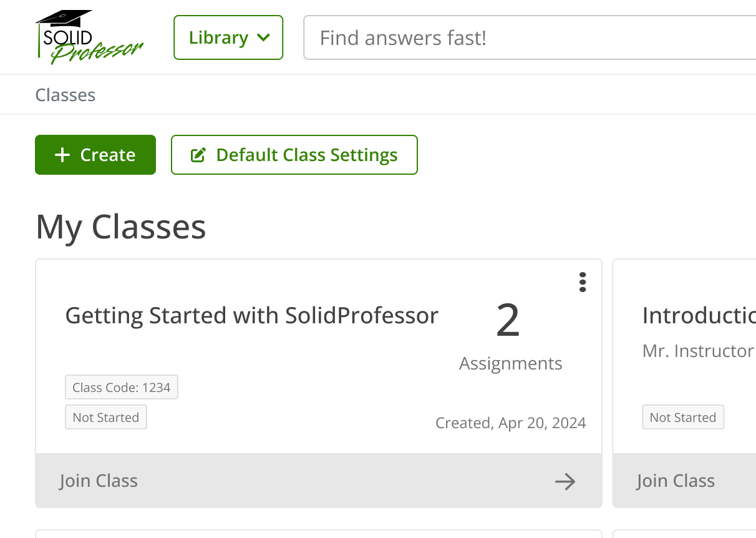This screenshot has height=538, width=756.
Task: Click the My Classes heading
Action: 121,227
